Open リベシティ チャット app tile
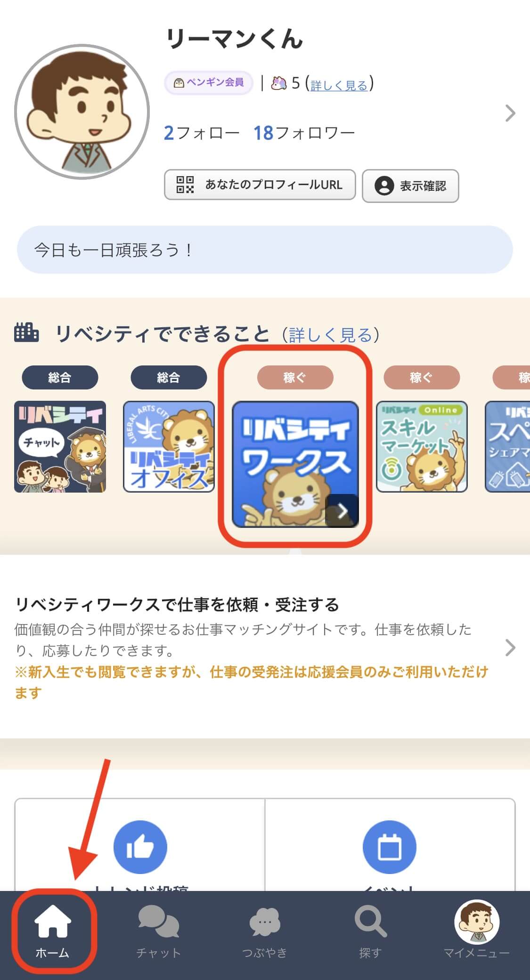530x980 pixels. click(x=60, y=446)
